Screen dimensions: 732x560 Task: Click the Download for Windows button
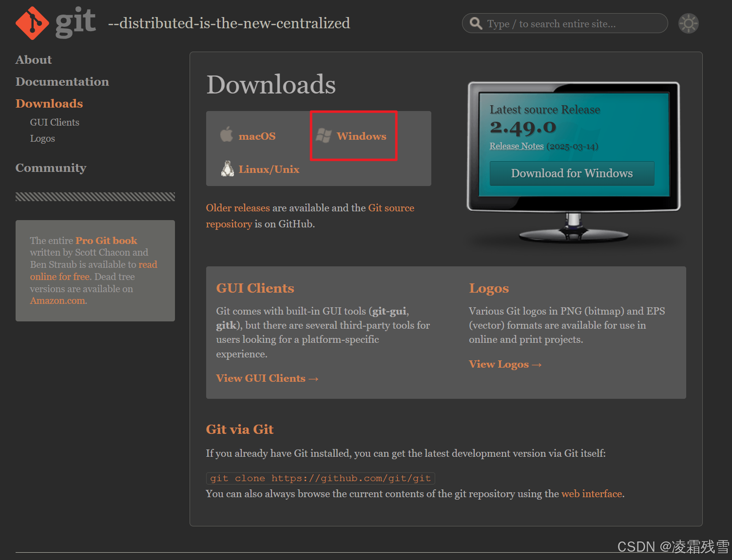pyautogui.click(x=572, y=173)
